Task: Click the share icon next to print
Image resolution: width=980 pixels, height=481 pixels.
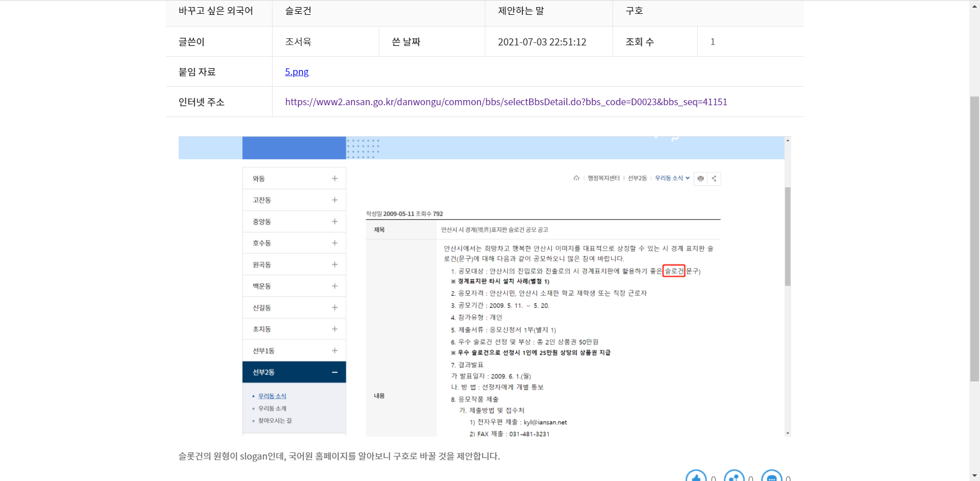Action: coord(714,179)
